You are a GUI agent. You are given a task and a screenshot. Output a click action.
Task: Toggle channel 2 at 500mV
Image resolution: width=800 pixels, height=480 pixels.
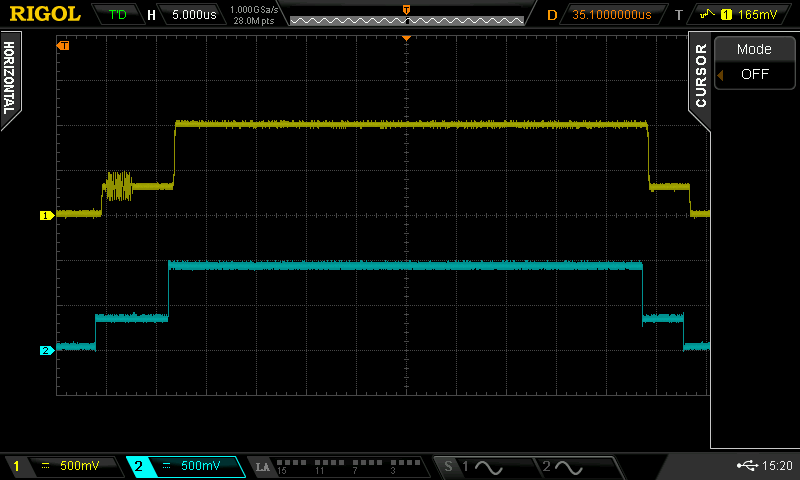click(185, 467)
